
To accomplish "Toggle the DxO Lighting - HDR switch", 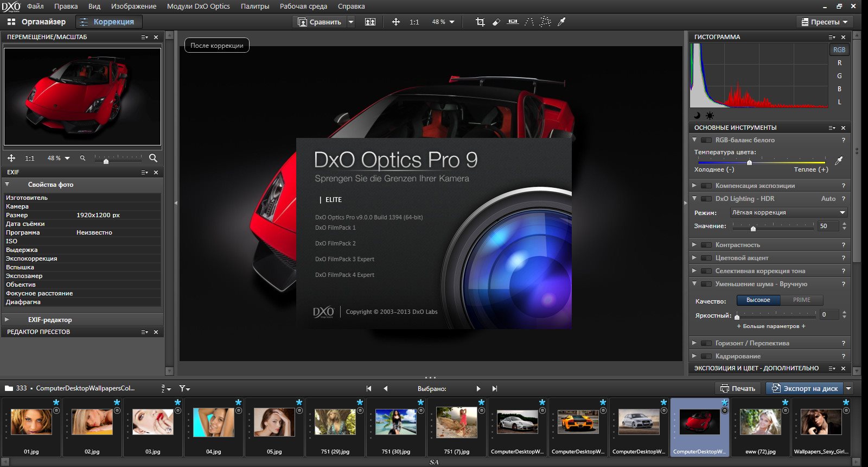I will coord(706,199).
